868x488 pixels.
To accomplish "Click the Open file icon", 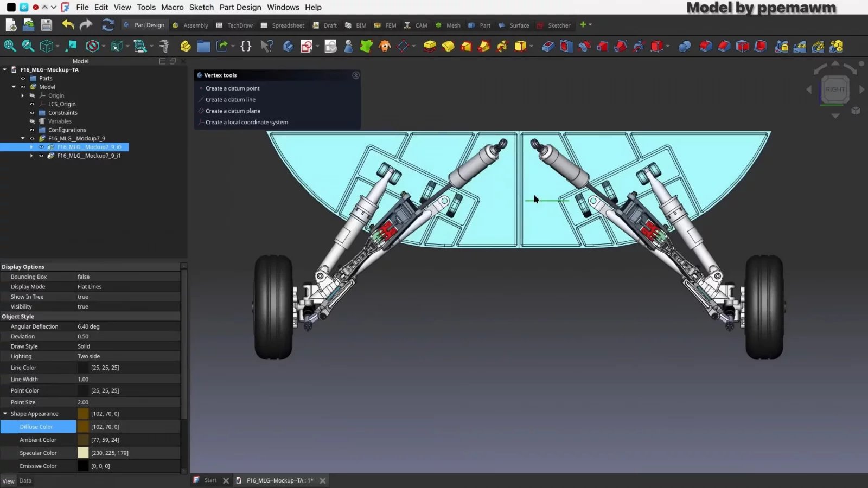I will click(28, 25).
